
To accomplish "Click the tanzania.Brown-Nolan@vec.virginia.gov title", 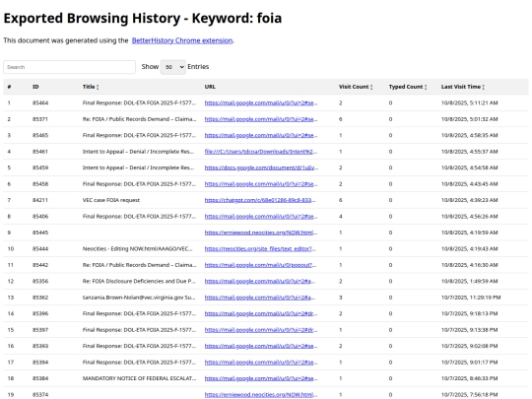I will tap(139, 298).
